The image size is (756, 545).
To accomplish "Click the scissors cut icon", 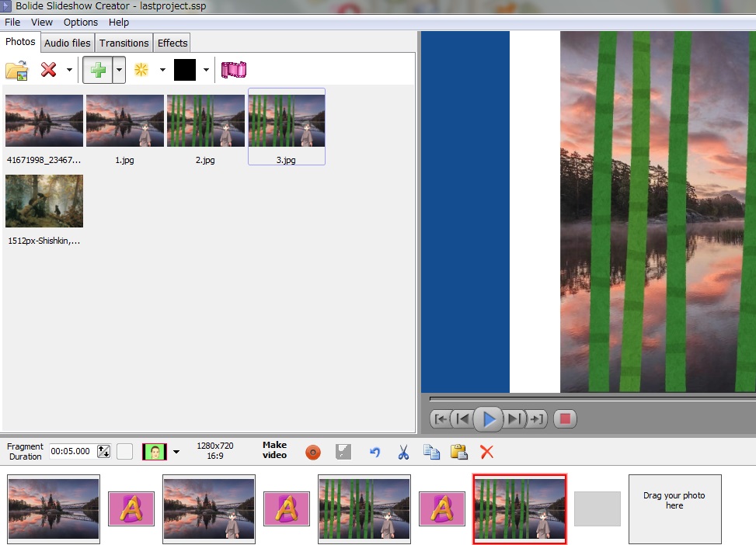I will coord(403,452).
